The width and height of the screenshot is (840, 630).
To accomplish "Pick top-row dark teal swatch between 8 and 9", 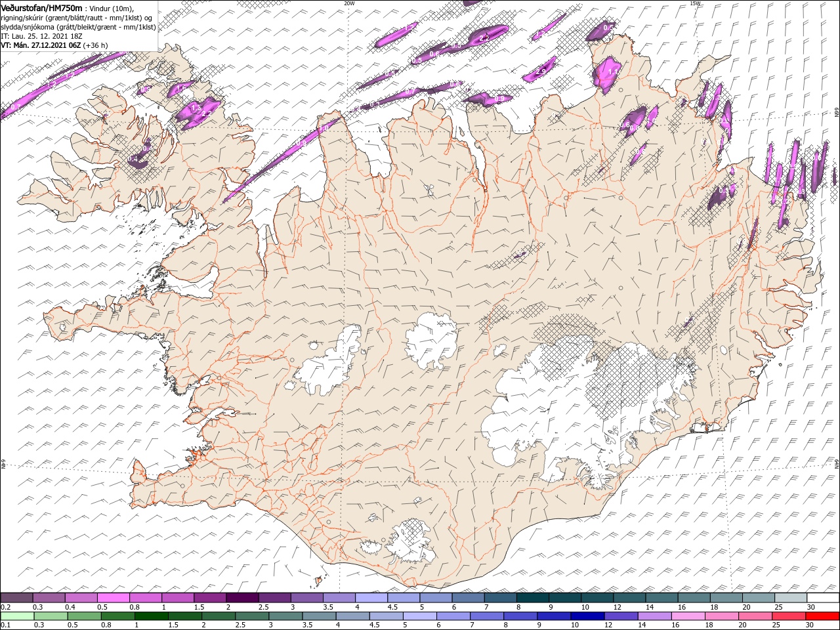I will point(533,598).
